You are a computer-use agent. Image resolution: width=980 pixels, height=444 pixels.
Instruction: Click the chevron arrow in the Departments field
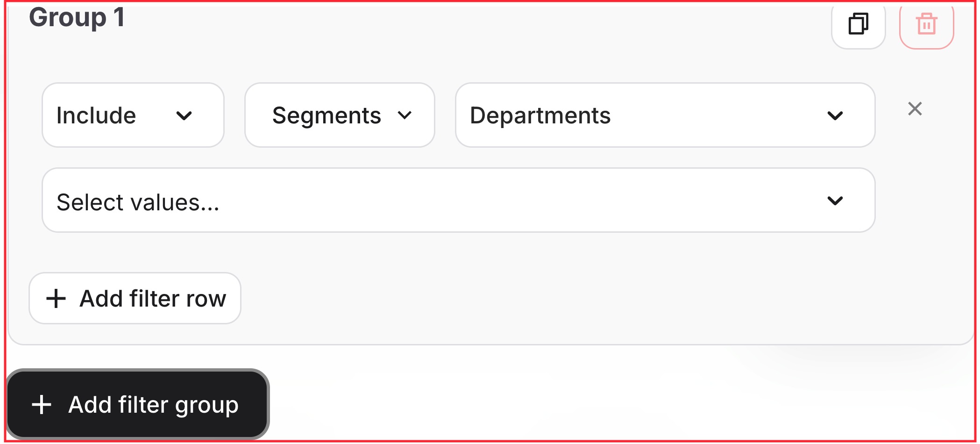[835, 115]
